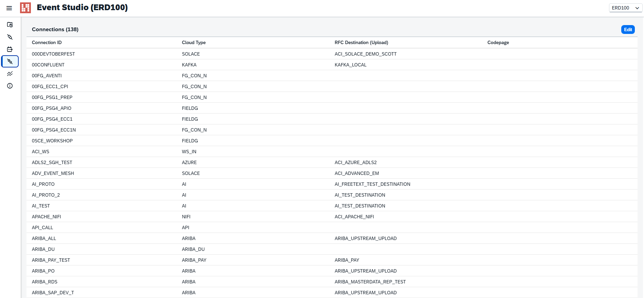This screenshot has width=644, height=298.
Task: Click the Codepage column header
Action: tap(498, 42)
